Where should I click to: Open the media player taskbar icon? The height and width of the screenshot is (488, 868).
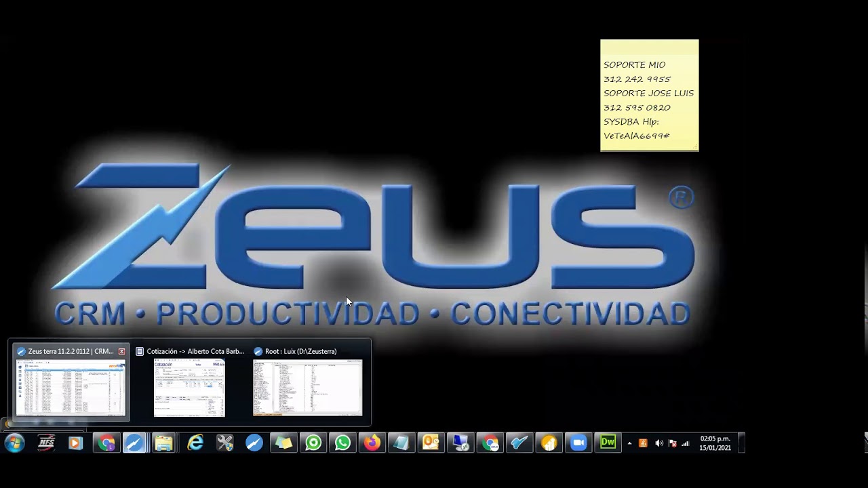(75, 443)
